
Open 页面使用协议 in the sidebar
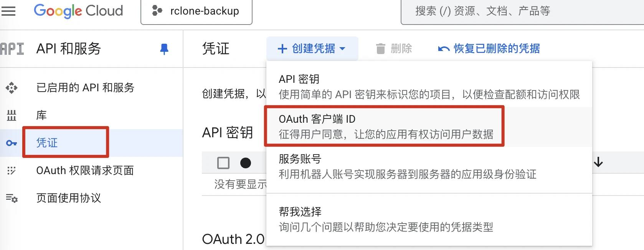(69, 198)
